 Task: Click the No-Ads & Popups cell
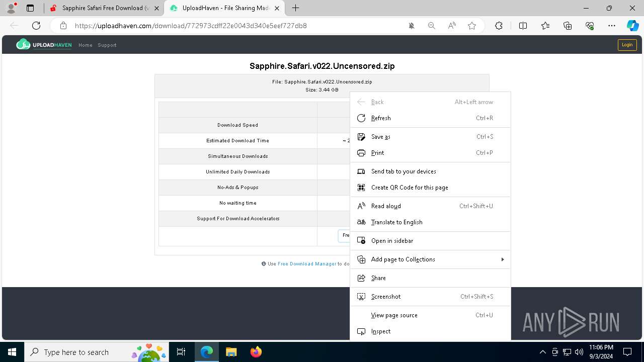pos(238,188)
